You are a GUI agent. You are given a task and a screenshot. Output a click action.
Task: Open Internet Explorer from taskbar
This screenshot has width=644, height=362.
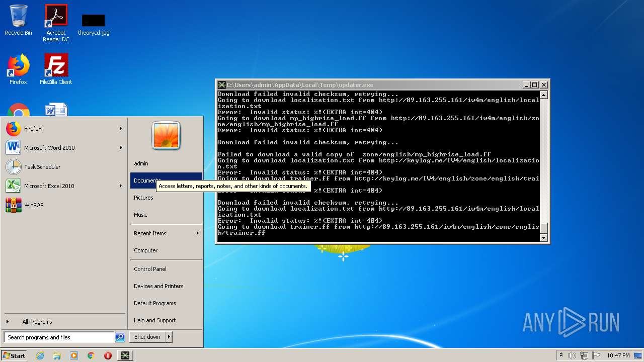(40, 355)
